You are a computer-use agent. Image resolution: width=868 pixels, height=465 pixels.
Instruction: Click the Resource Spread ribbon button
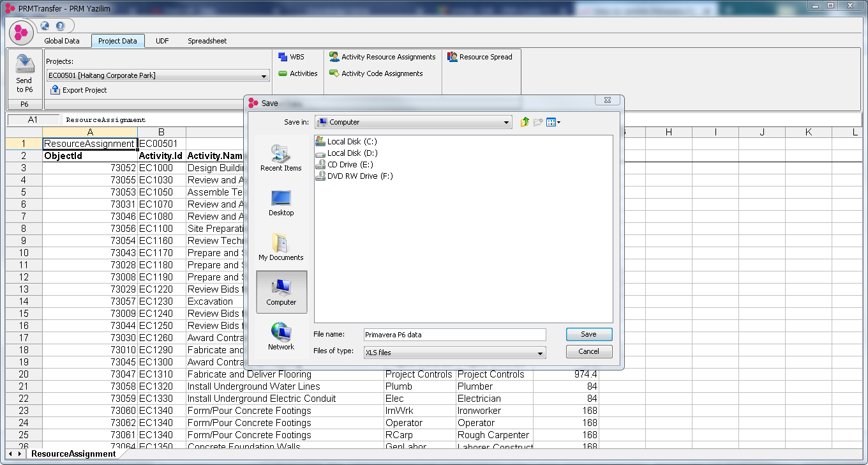[480, 57]
